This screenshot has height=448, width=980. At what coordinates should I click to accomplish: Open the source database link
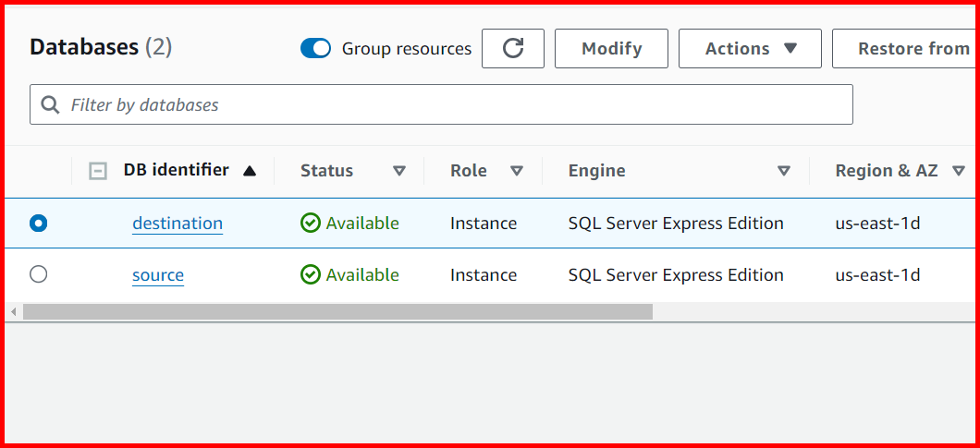pos(158,275)
